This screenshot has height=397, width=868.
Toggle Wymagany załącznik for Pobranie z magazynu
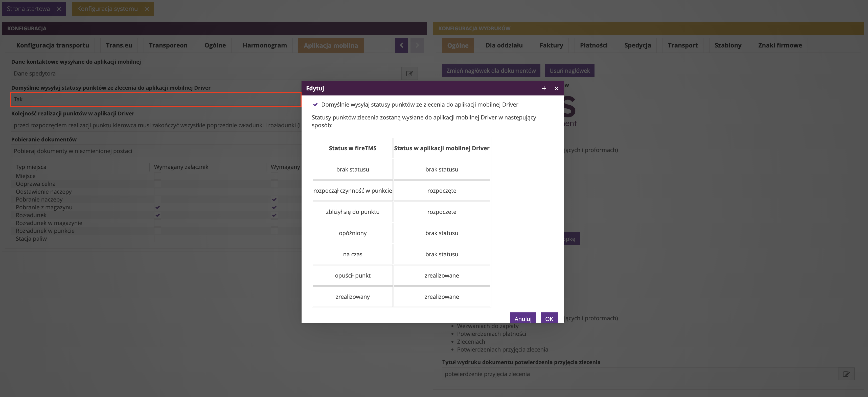pos(157,207)
